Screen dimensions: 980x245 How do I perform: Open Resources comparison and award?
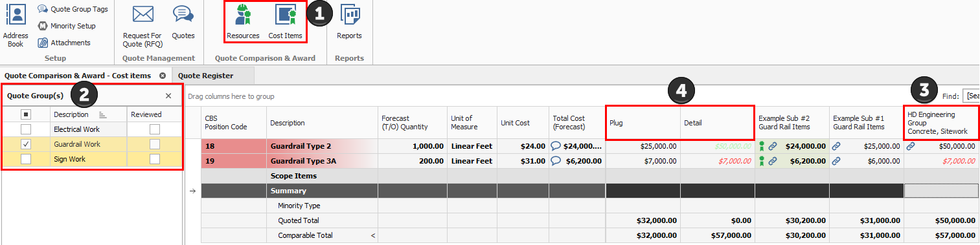tap(243, 22)
